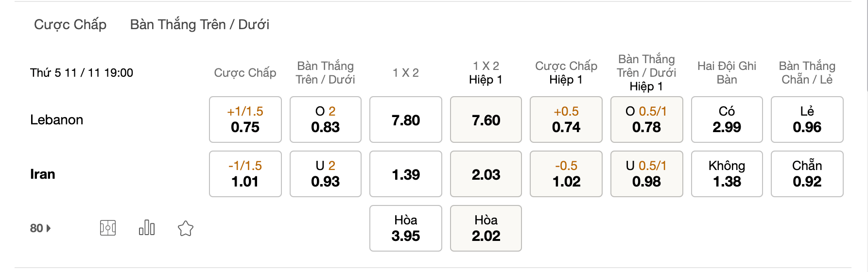Viewport: 868px width, 272px height.
Task: Bet Iran win 1X2 at 1.39
Action: point(406,174)
